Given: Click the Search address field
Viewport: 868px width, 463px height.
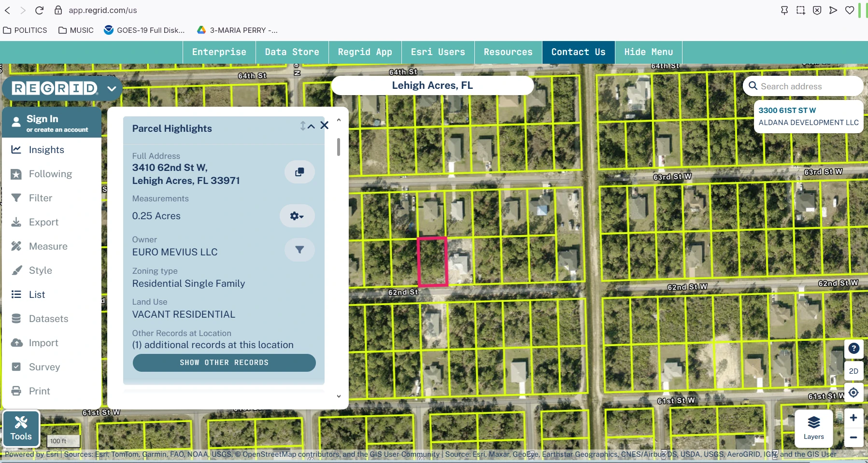Looking at the screenshot, I should [x=807, y=86].
